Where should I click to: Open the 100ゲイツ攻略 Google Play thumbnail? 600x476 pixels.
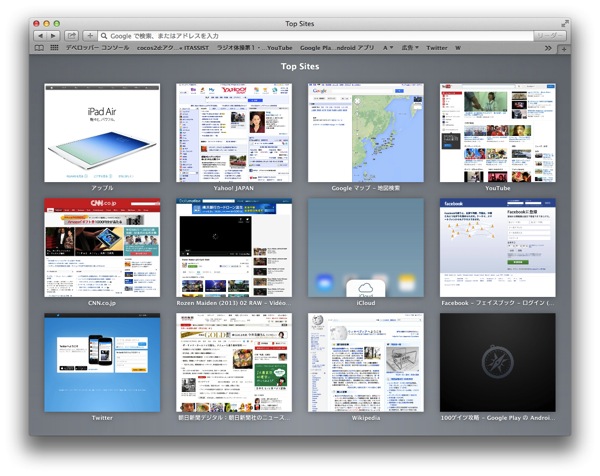(498, 362)
